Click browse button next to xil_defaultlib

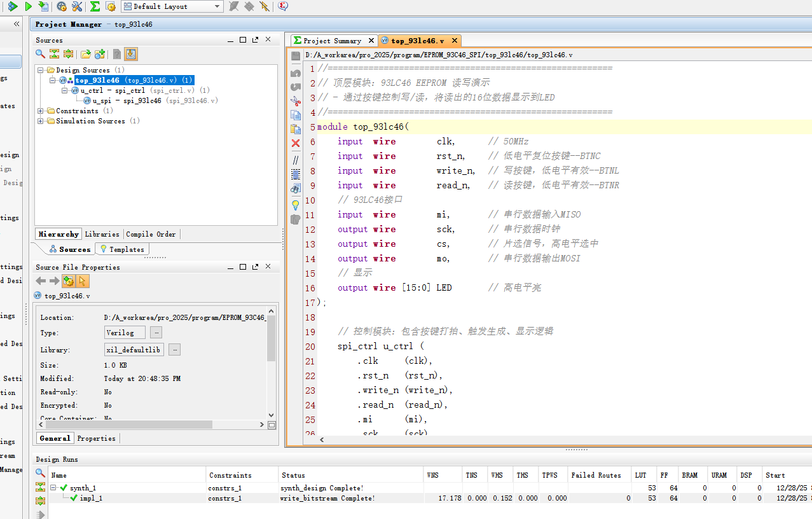[174, 350]
